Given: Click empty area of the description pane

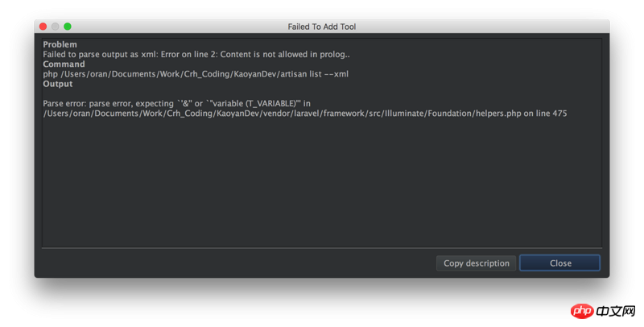Looking at the screenshot, I should 322,185.
